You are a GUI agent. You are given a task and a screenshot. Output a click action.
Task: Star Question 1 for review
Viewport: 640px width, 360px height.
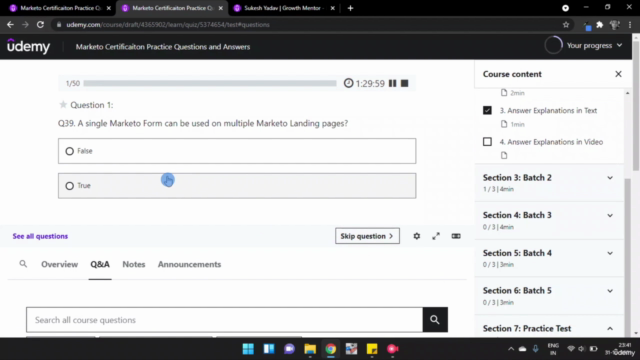tap(63, 105)
